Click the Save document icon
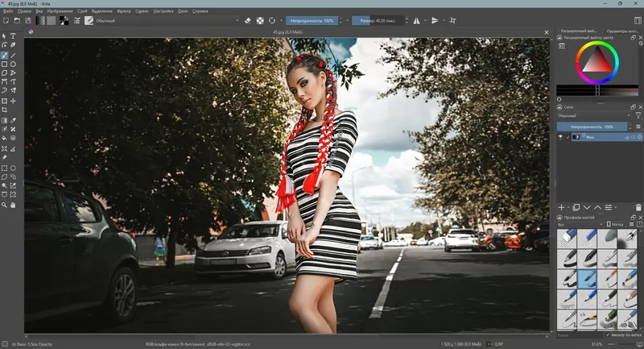The height and width of the screenshot is (349, 644). click(27, 20)
